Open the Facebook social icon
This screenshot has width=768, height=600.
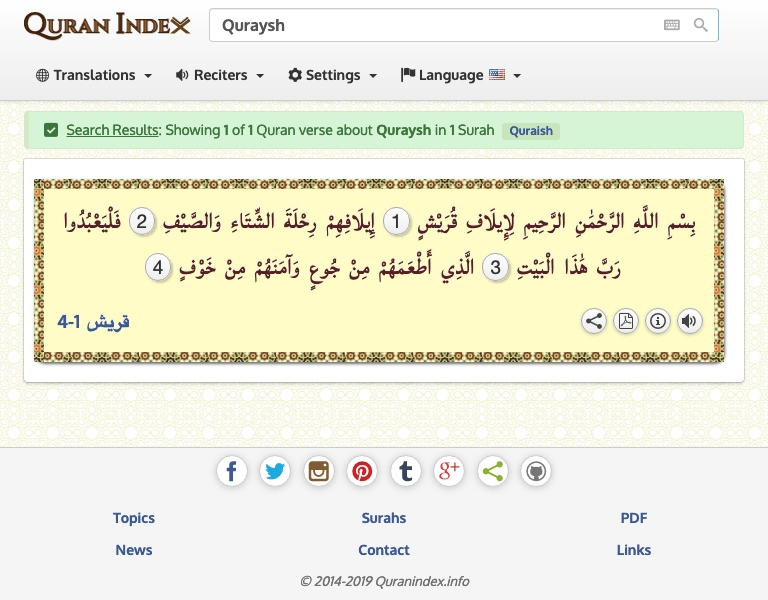(x=232, y=471)
